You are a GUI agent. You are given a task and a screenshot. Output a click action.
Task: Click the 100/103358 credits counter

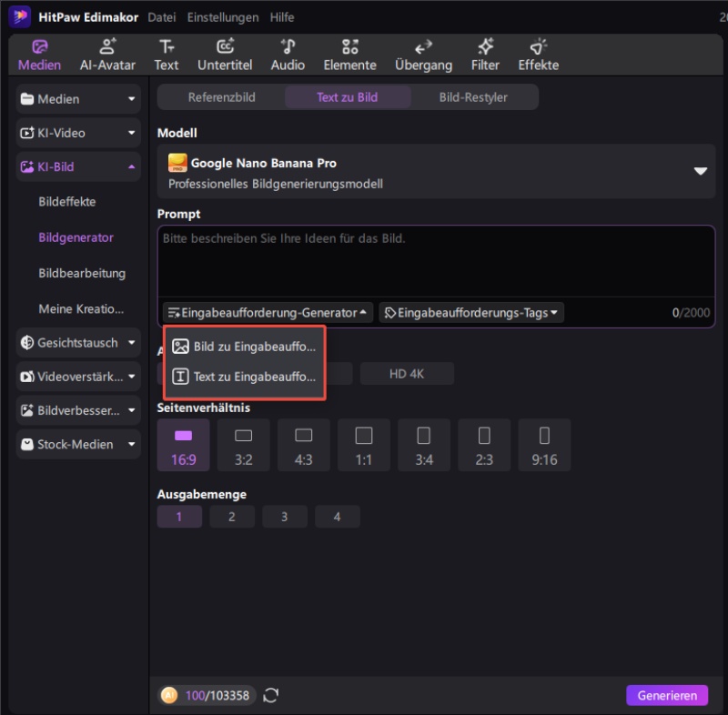point(217,695)
